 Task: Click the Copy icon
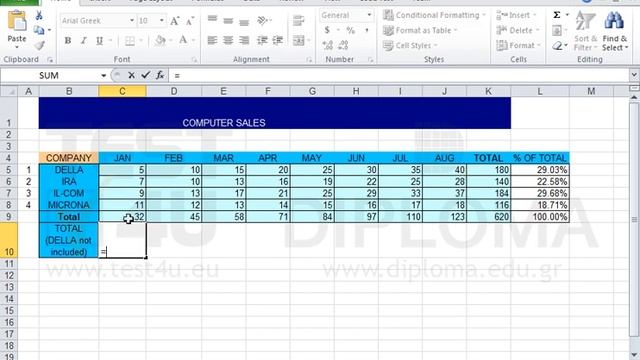pyautogui.click(x=39, y=30)
